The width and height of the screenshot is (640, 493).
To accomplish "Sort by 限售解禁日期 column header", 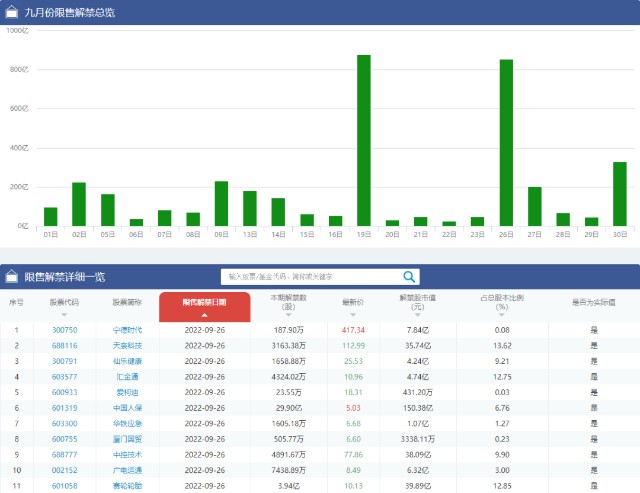I will coord(204,306).
